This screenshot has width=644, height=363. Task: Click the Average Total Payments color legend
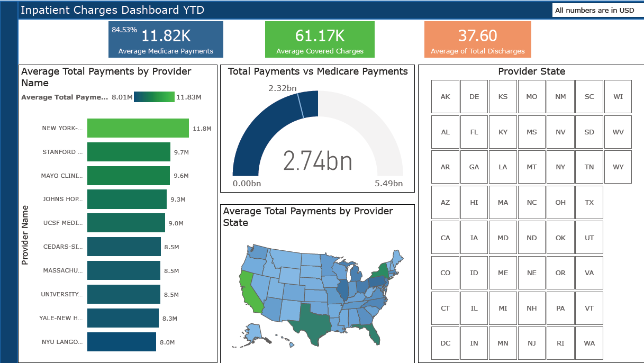pyautogui.click(x=154, y=97)
